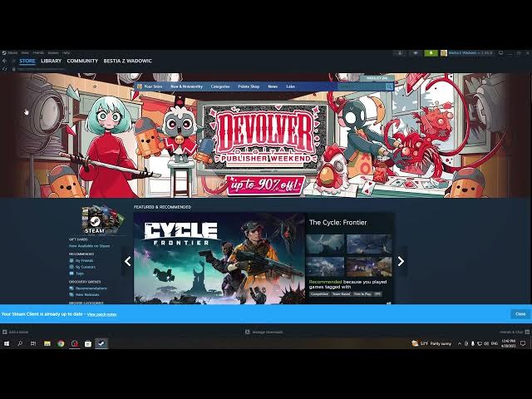Go back with the navigation back arrow
The image size is (532, 399).
pyautogui.click(x=4, y=61)
